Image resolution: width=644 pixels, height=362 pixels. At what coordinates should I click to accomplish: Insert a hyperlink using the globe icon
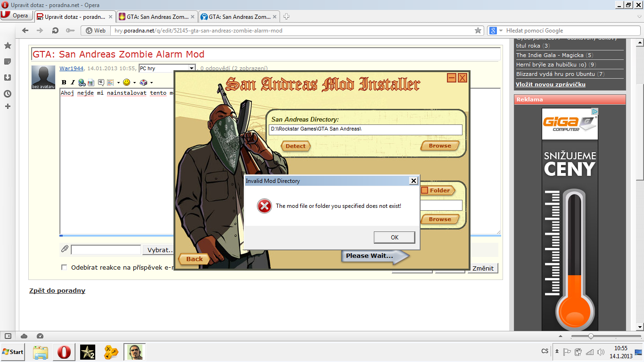point(82,82)
